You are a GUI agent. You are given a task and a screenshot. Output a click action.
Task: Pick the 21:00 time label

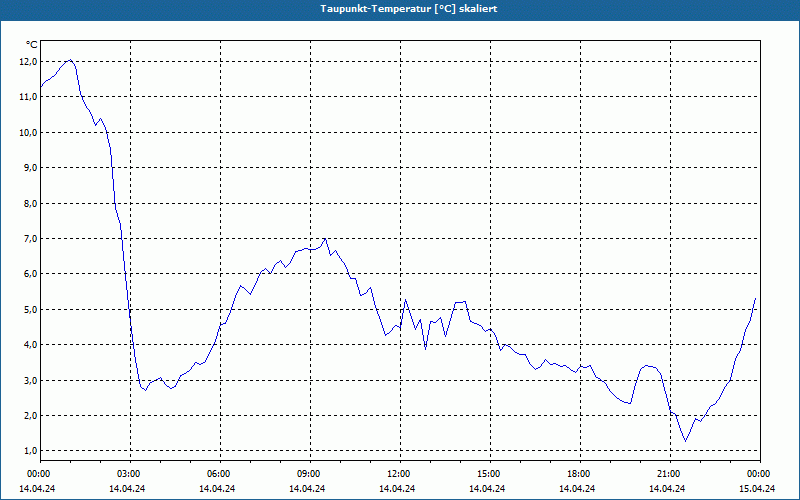pos(667,474)
